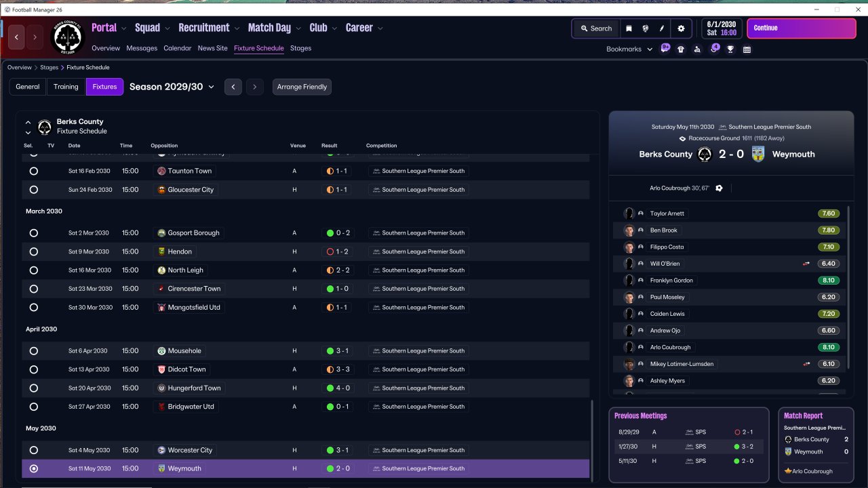Click Franklyn Gordon's 8.10 rating badge
Screen dimensions: 868x488
(x=829, y=281)
